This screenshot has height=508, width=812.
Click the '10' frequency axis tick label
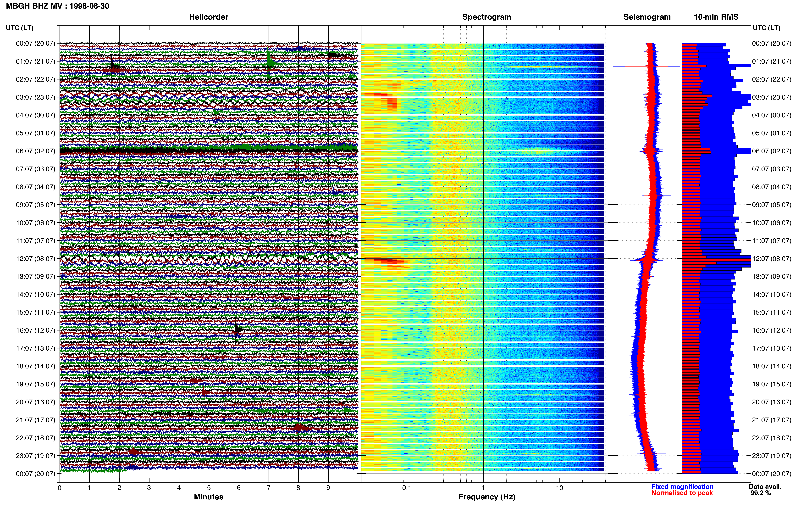click(559, 488)
